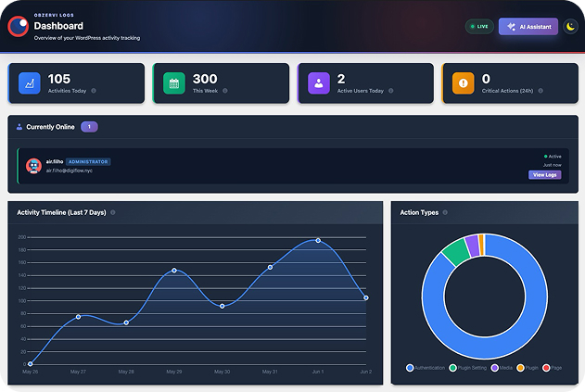Click the May 26 data point
The width and height of the screenshot is (585, 392).
pos(31,364)
